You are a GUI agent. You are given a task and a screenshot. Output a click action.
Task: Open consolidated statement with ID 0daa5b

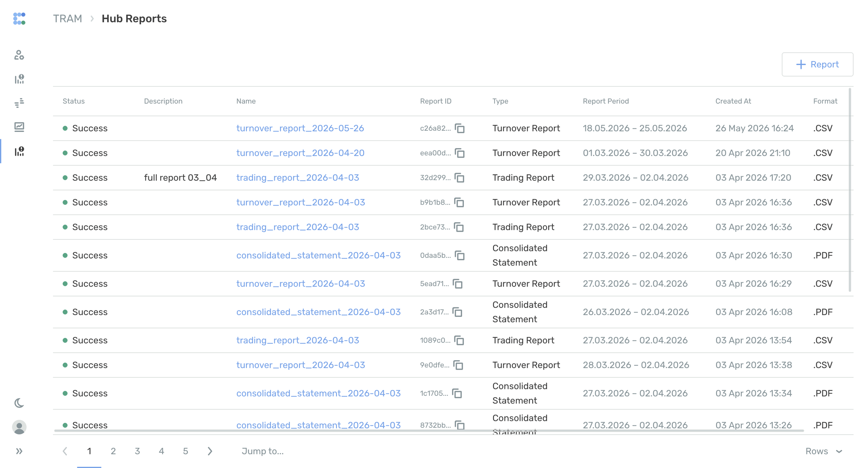pos(318,255)
